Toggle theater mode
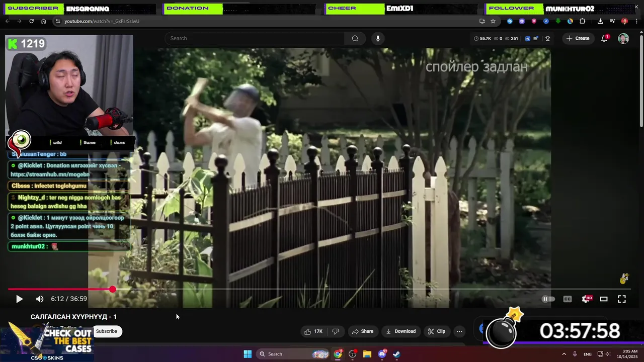This screenshot has height=362, width=644. tap(604, 299)
